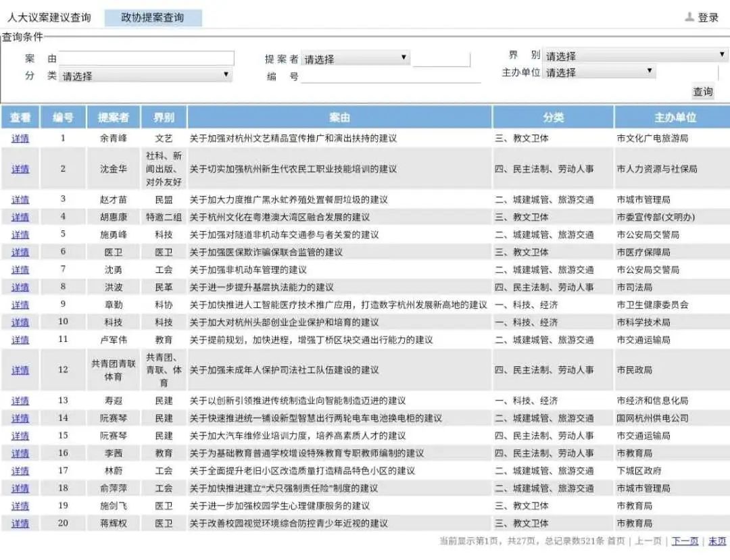Switch to the 政协提案查询 tab
Image resolution: width=730 pixels, height=560 pixels.
[153, 18]
